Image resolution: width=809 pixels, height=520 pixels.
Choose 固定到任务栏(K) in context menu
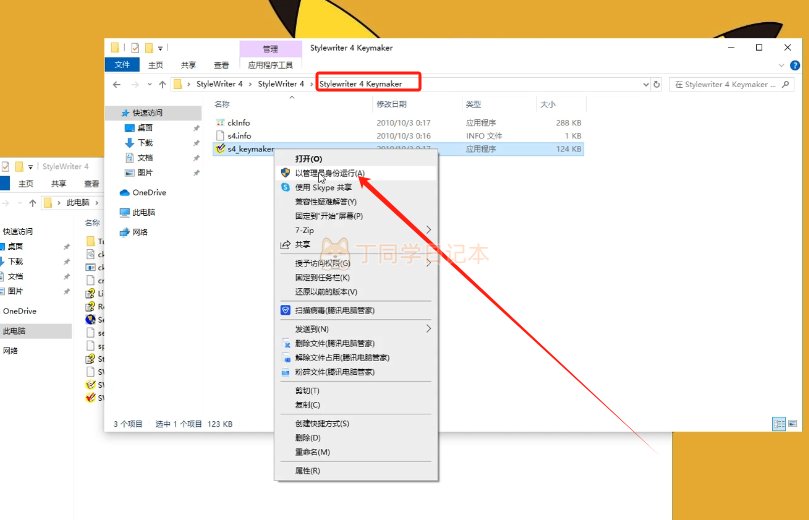click(x=356, y=278)
